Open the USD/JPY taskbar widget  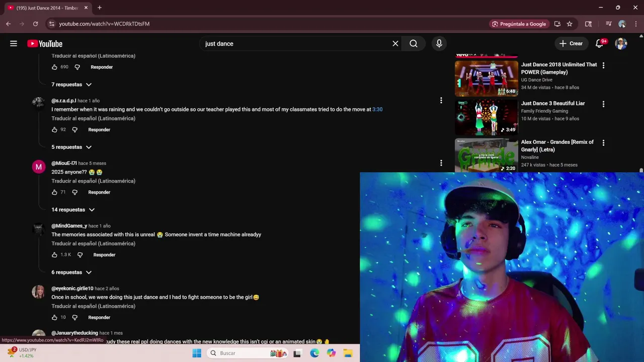[22, 353]
